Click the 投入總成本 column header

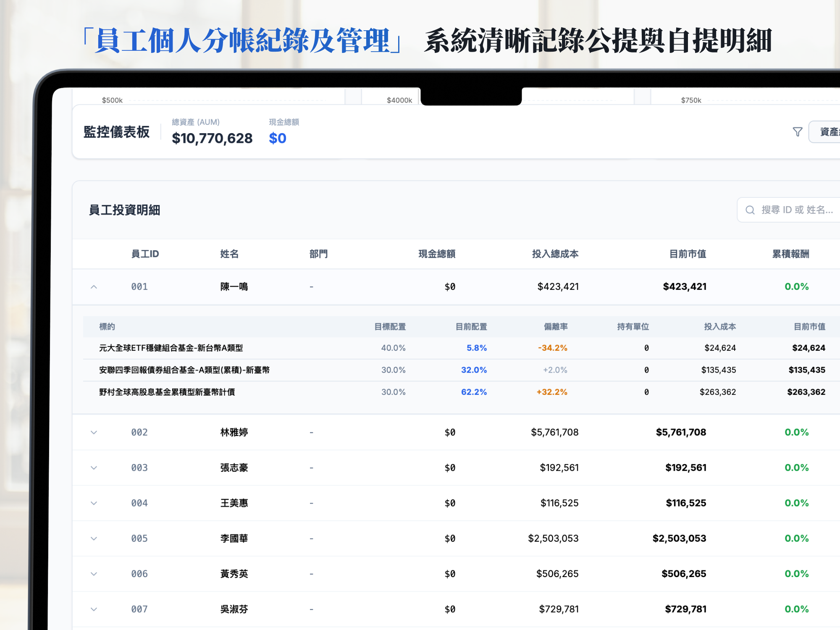555,254
